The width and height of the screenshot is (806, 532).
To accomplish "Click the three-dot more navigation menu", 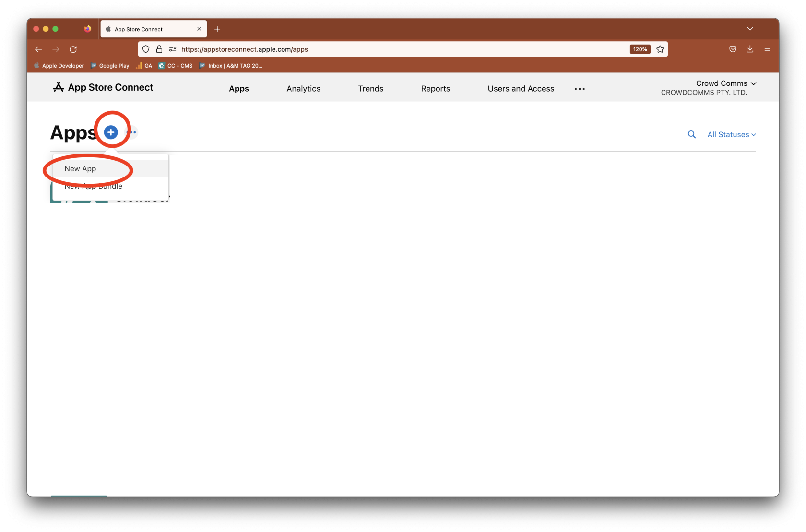I will [580, 89].
